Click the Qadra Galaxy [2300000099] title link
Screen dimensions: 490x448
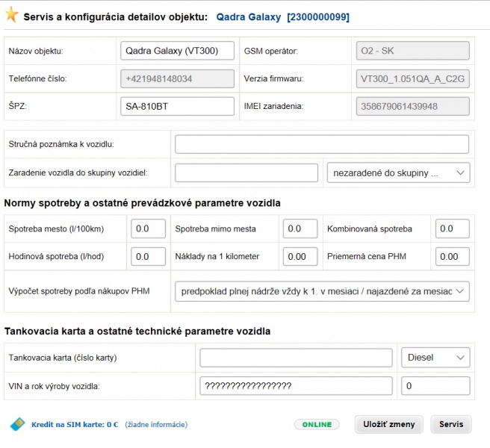pos(283,17)
